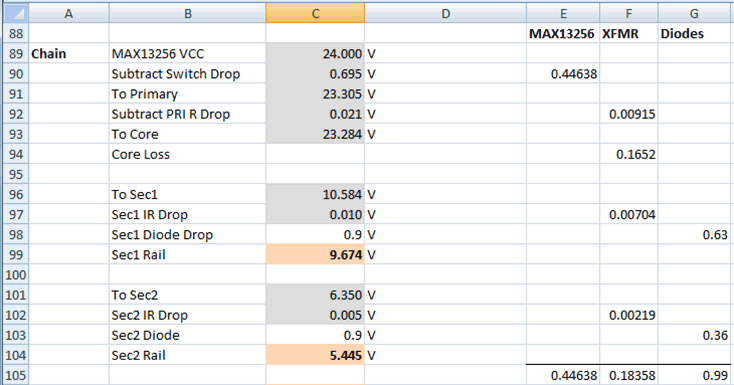Image resolution: width=734 pixels, height=385 pixels.
Task: Click the Select All corner button
Action: point(15,13)
